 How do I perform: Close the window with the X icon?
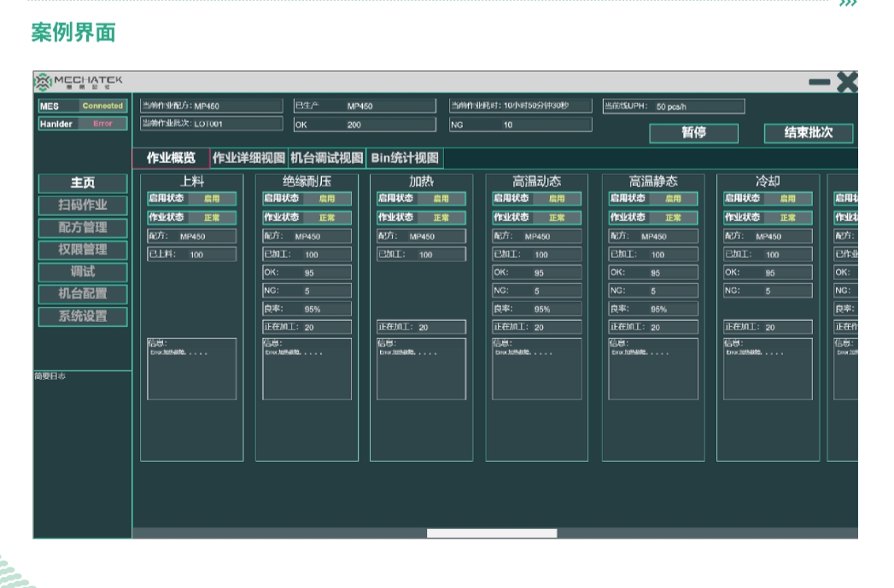click(x=847, y=82)
